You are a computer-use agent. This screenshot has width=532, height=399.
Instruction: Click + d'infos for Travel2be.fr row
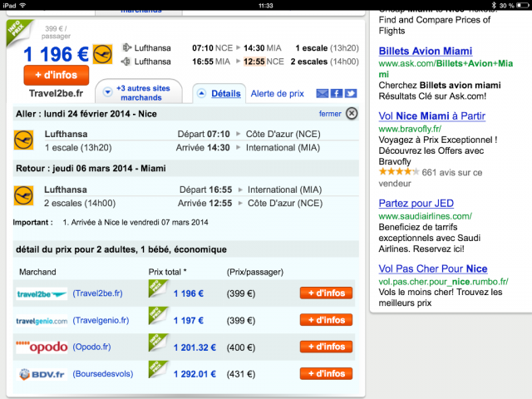(x=326, y=293)
